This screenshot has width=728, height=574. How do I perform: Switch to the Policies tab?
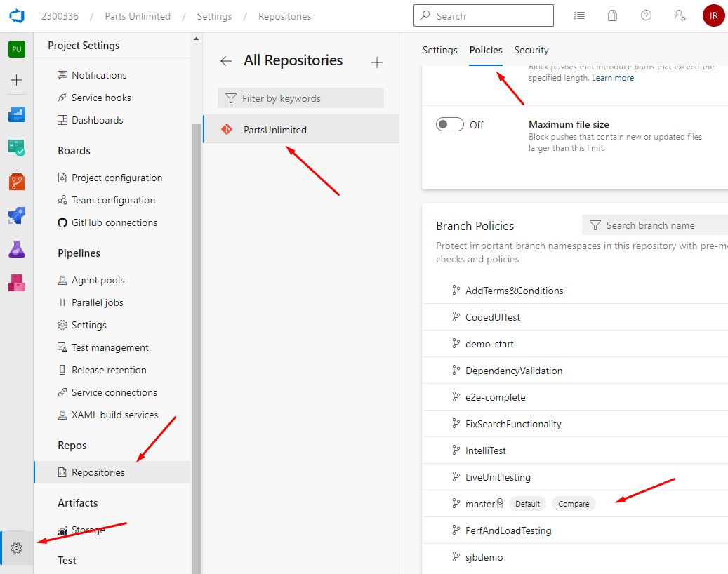(x=486, y=50)
